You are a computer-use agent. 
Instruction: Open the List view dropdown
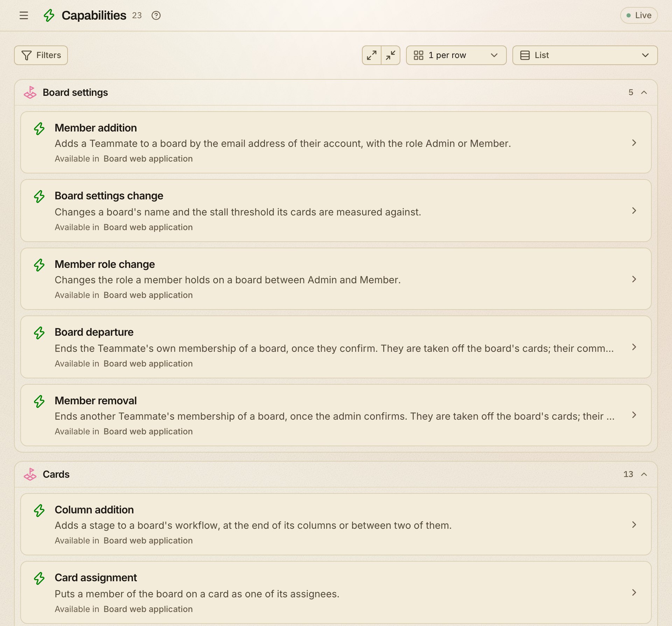[x=585, y=55]
